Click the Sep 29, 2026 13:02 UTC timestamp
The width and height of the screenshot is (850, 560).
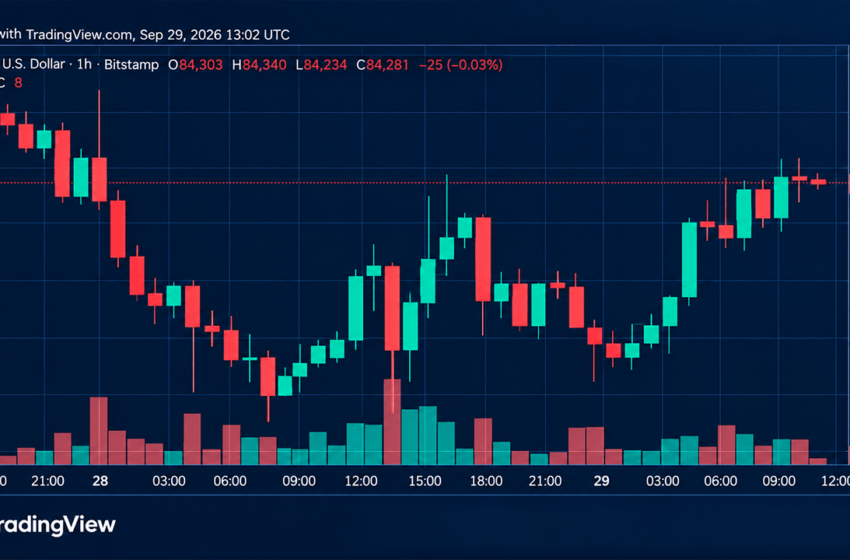pyautogui.click(x=215, y=35)
